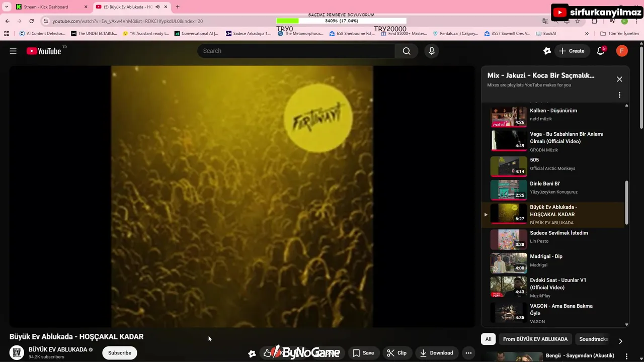
Task: Open the YouTube guide hamburger menu
Action: coord(13,51)
